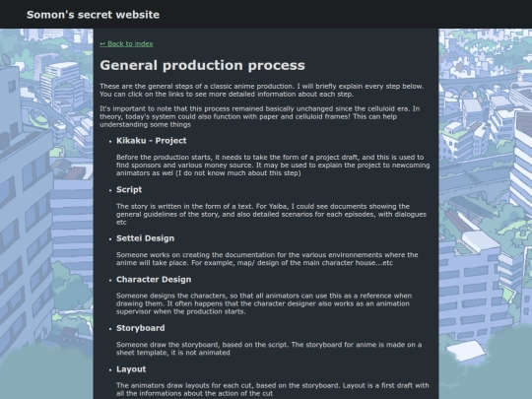Image resolution: width=532 pixels, height=399 pixels.
Task: Open the Storyboard step heading
Action: pyautogui.click(x=141, y=328)
